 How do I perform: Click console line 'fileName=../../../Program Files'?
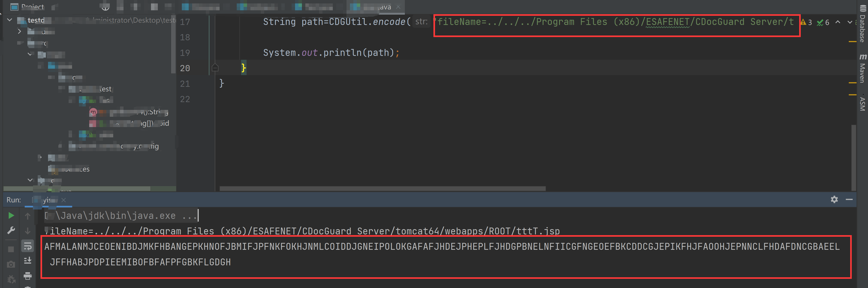[x=302, y=231]
